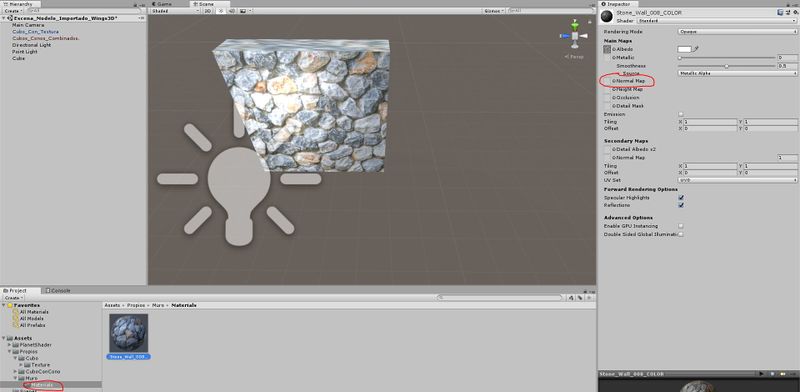Image resolution: width=800 pixels, height=392 pixels.
Task: Click the Smoothness slider handle
Action: point(727,66)
